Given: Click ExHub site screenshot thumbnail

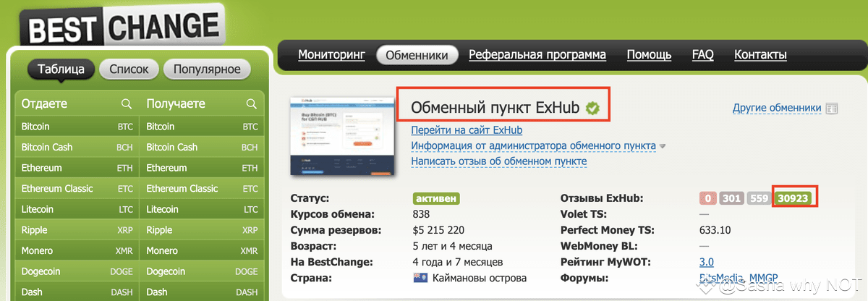Looking at the screenshot, I should [343, 136].
